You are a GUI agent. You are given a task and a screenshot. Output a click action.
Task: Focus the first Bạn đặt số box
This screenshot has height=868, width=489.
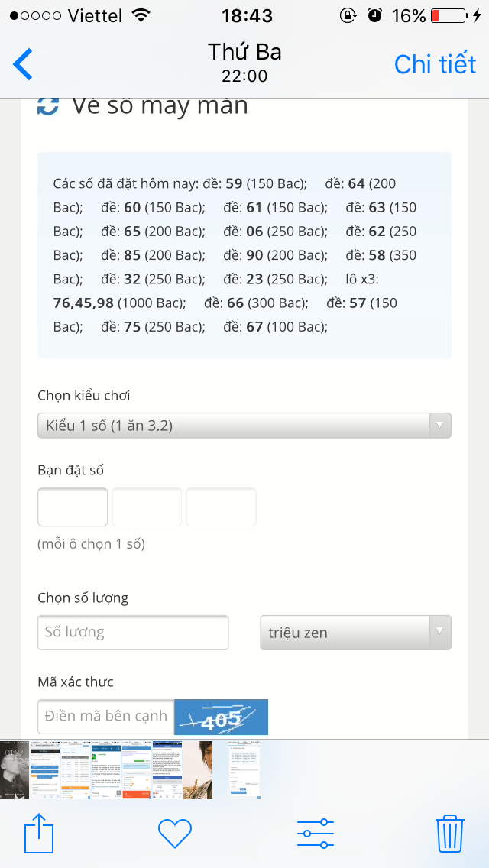coord(73,507)
